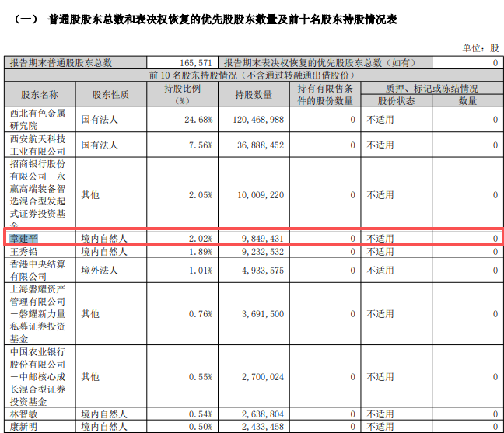Screen dimensions: 504x433
Task: Select shareholder 上海磐耀资产管理有限公司
Action: click(x=37, y=314)
